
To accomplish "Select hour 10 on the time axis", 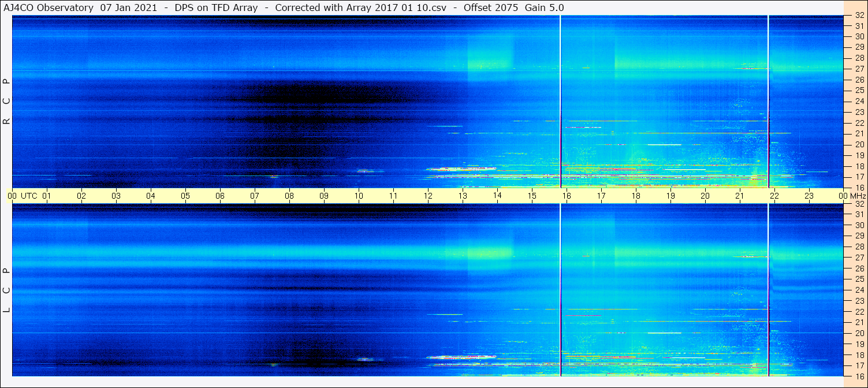I will click(x=359, y=196).
